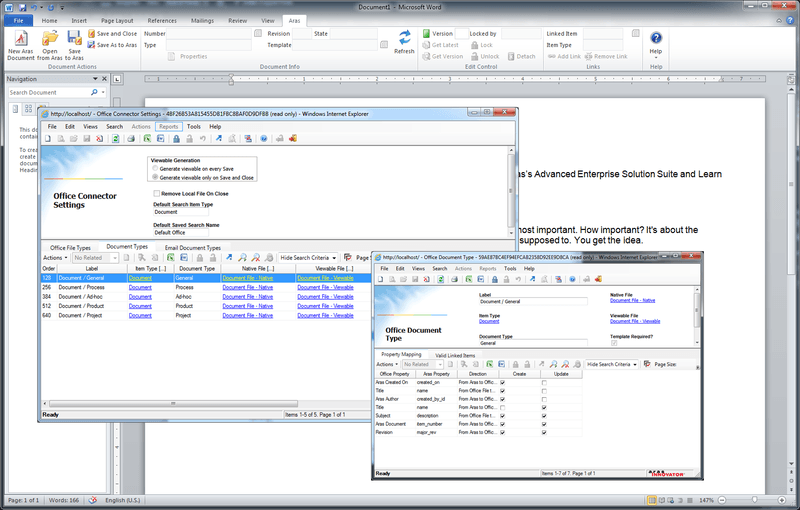Select Generate viewable only on Save and Close
This screenshot has width=800, height=510.
[x=155, y=177]
